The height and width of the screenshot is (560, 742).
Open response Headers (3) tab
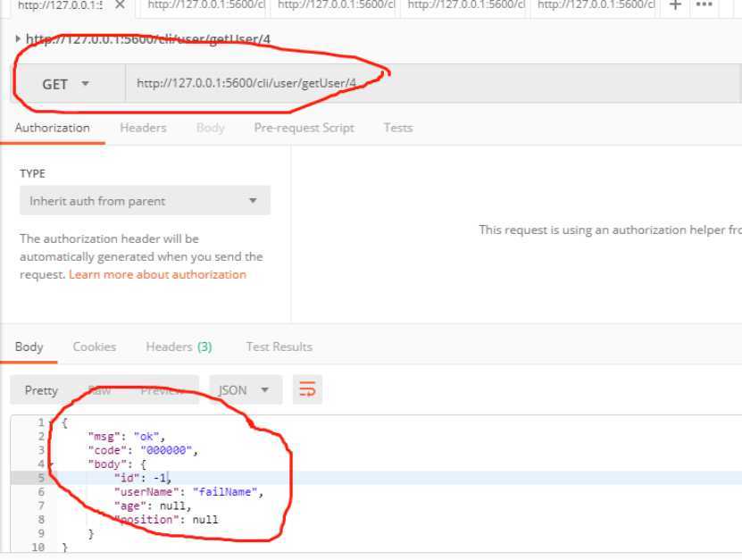tap(179, 347)
